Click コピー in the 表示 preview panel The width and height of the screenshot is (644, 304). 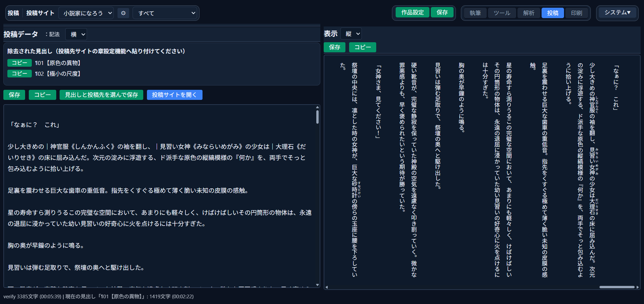(x=363, y=47)
